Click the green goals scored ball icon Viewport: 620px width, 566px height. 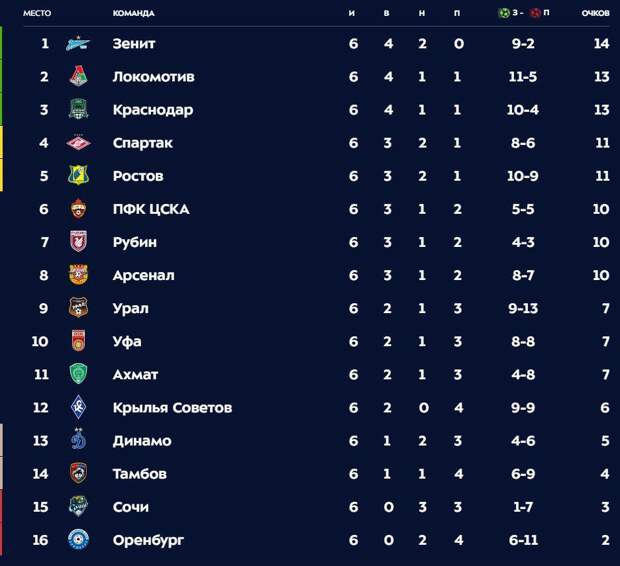[503, 13]
